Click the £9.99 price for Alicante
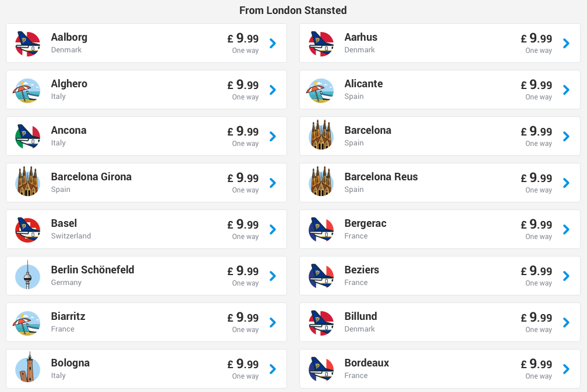The image size is (587, 392). click(536, 85)
